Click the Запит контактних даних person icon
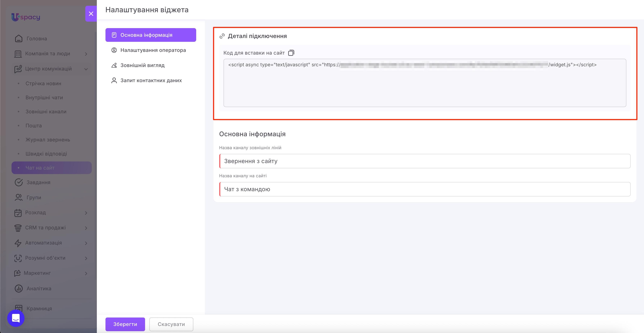This screenshot has height=333, width=644. [x=114, y=80]
